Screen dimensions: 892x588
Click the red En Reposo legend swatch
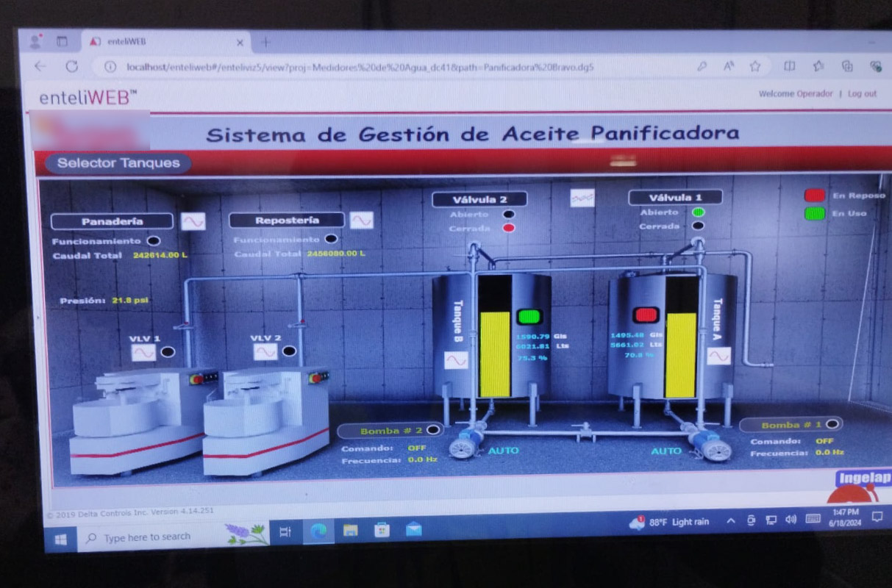tap(814, 196)
